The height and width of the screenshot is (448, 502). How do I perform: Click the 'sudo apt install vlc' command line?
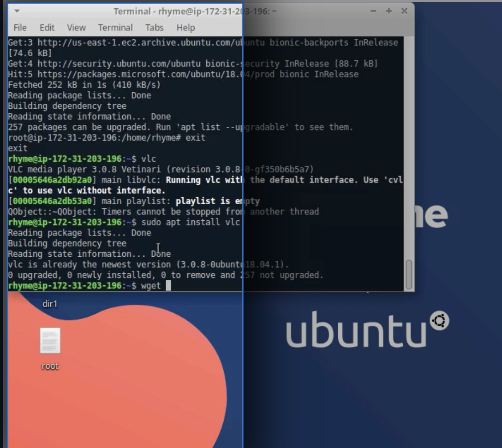pos(124,222)
